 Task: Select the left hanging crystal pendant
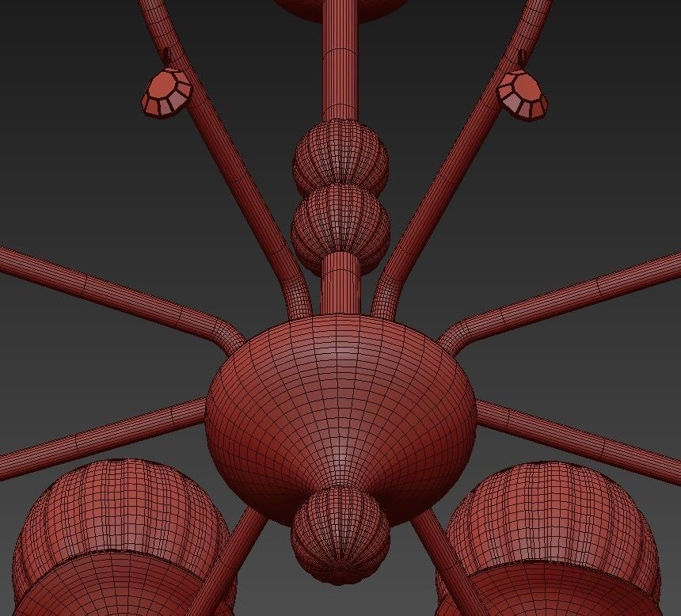[x=166, y=92]
